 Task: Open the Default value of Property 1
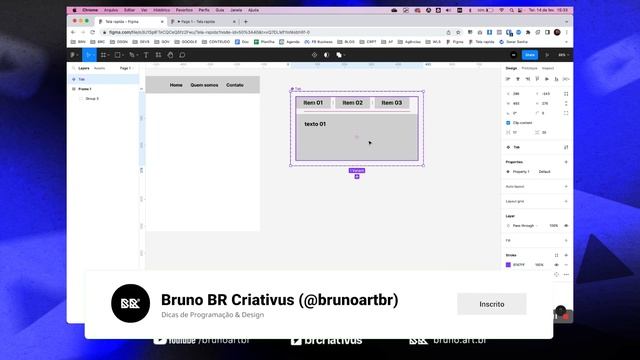point(544,172)
